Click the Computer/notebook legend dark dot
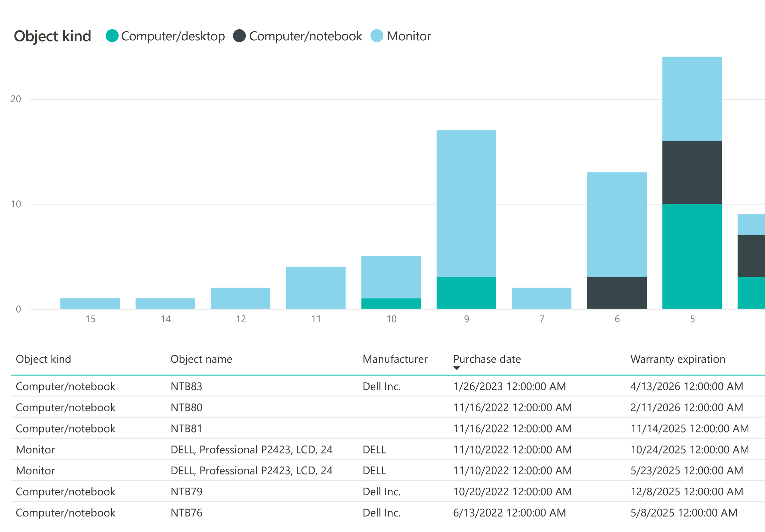 [x=239, y=36]
